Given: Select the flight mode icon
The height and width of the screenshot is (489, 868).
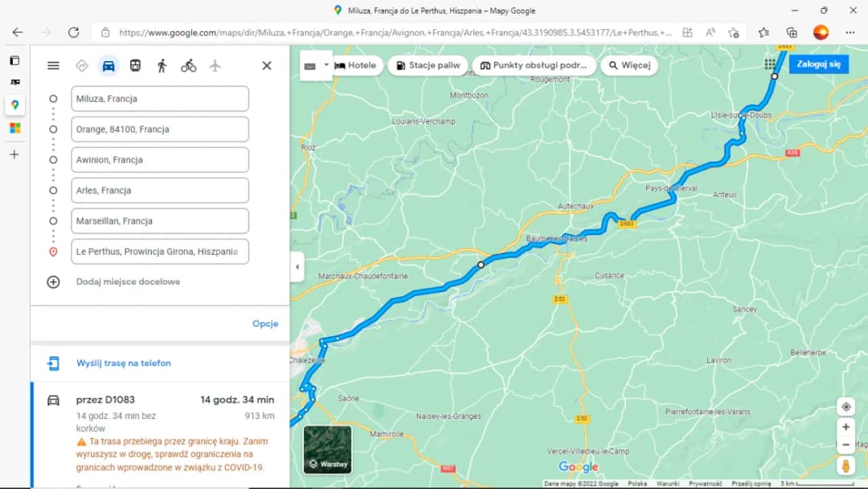Looking at the screenshot, I should pyautogui.click(x=215, y=66).
